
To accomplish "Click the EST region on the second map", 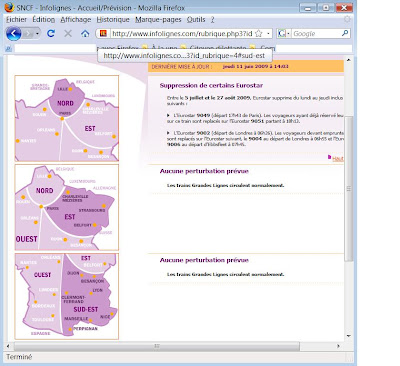I will 70,217.
